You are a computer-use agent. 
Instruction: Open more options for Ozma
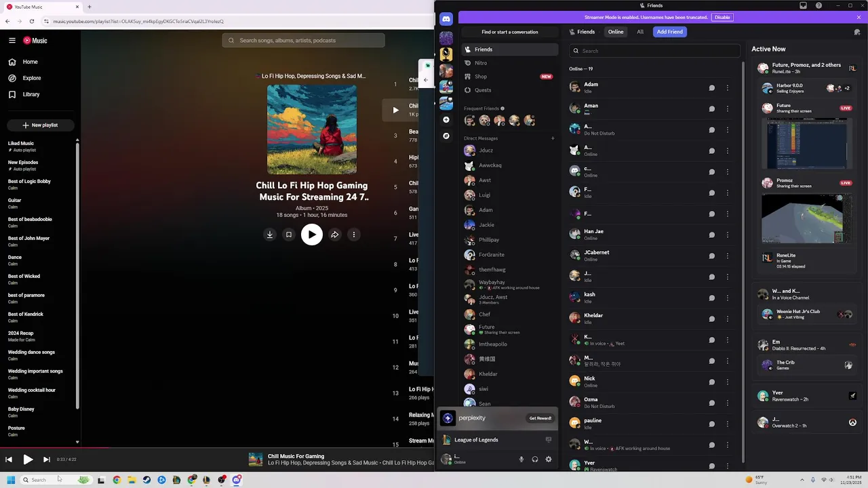(x=728, y=403)
